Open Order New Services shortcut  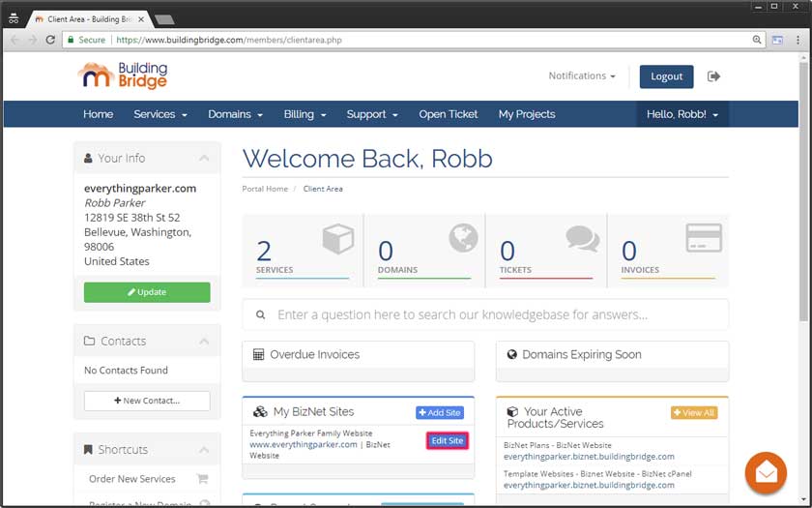132,478
